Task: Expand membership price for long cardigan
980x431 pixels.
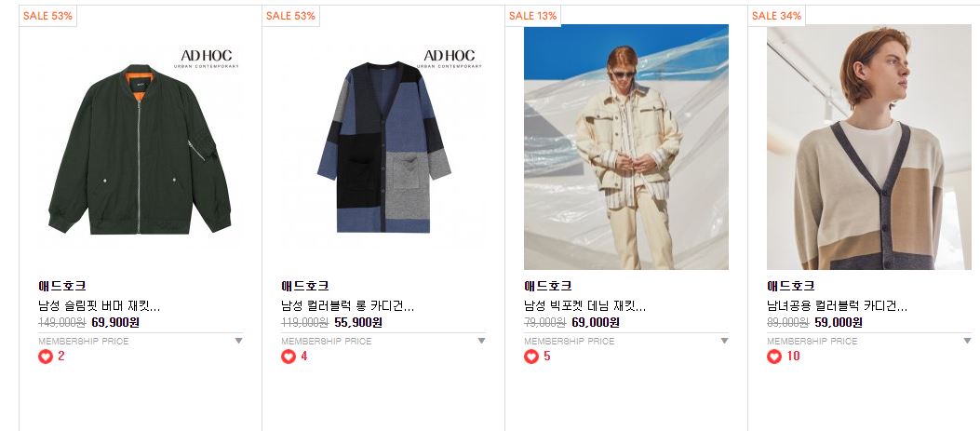Action: click(481, 341)
